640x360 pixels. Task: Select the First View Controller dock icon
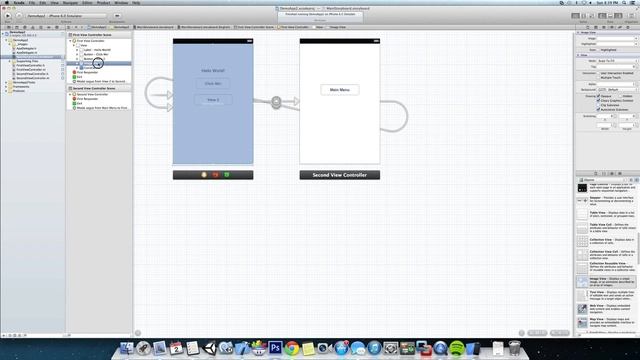204,175
